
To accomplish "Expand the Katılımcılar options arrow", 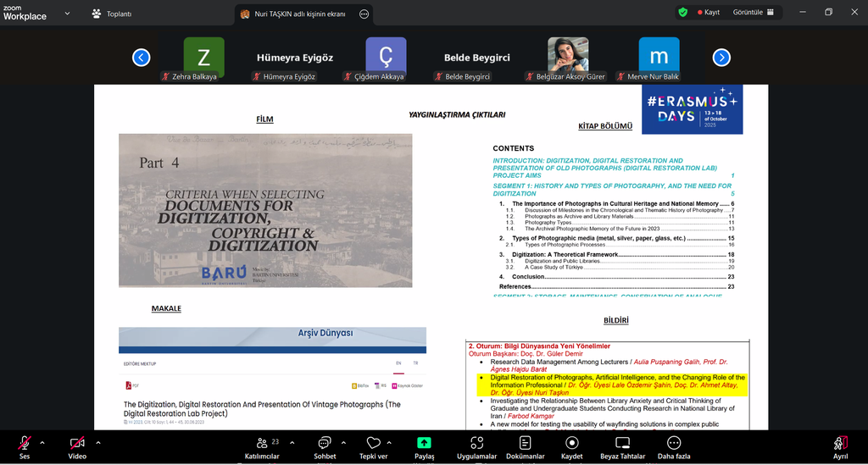I will click(292, 442).
